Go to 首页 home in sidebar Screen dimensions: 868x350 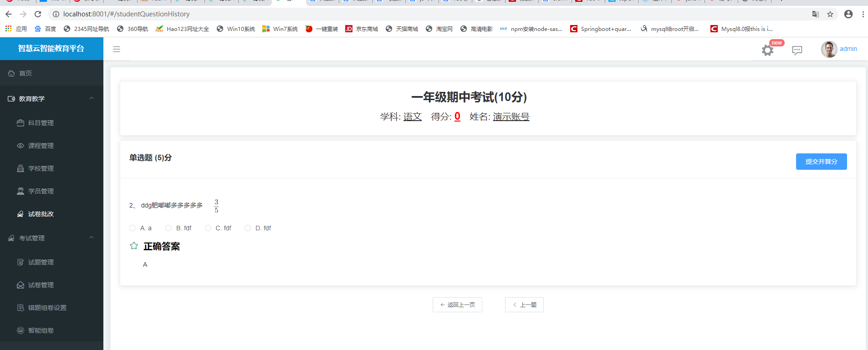[51, 73]
